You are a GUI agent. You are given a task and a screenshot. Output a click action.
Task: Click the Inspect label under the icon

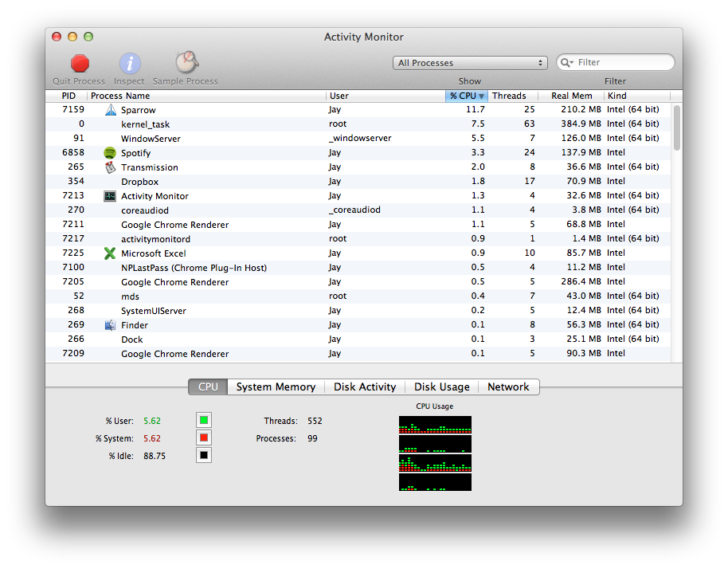(x=129, y=81)
